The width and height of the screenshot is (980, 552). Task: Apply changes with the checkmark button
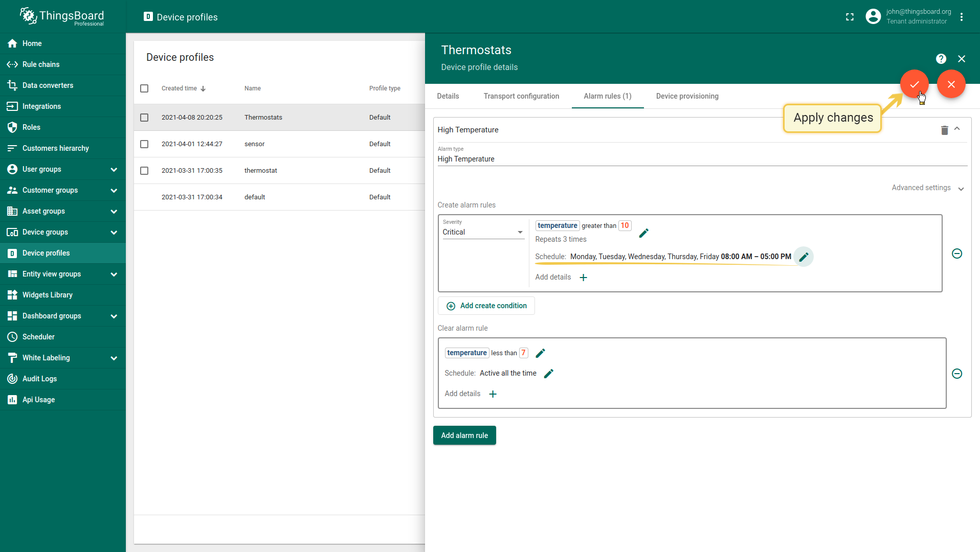(x=915, y=84)
